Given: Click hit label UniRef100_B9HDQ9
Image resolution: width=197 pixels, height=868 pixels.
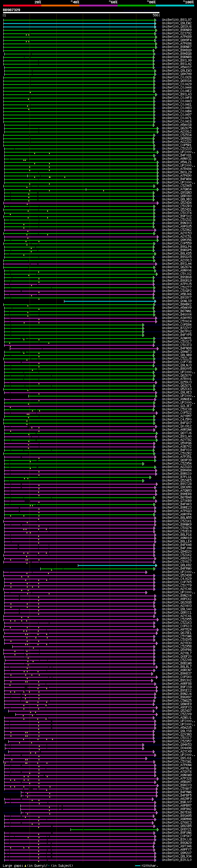Looking at the screenshot, I should pos(177,50).
